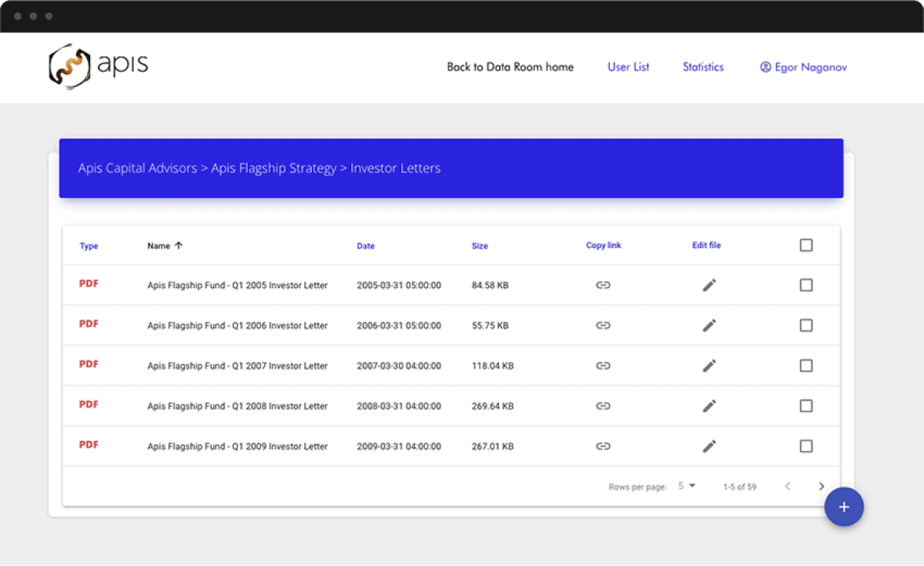Go to next page of results
Image resolution: width=924 pixels, height=566 pixels.
(x=822, y=487)
